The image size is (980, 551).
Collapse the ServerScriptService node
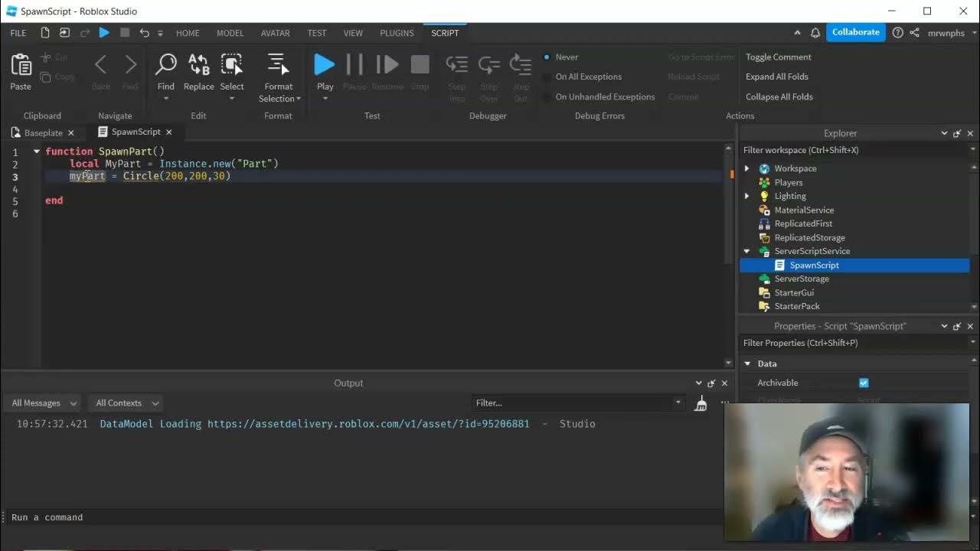point(747,251)
